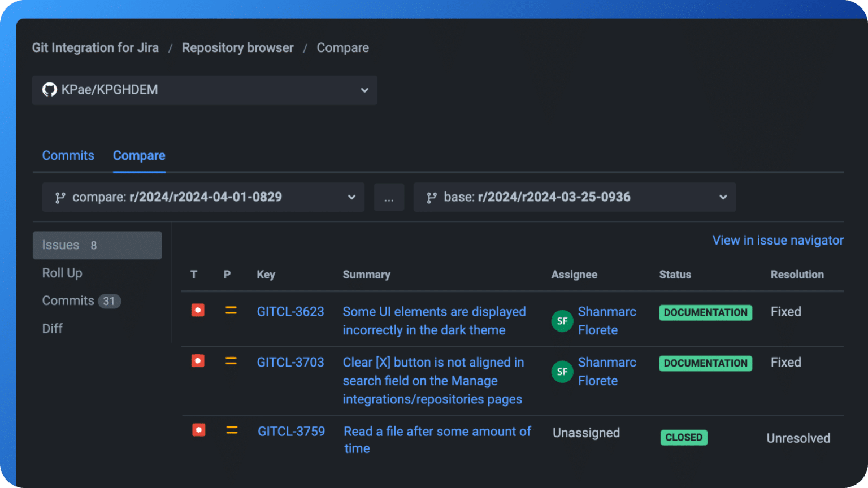
Task: Select the Compare tab
Action: pos(139,155)
